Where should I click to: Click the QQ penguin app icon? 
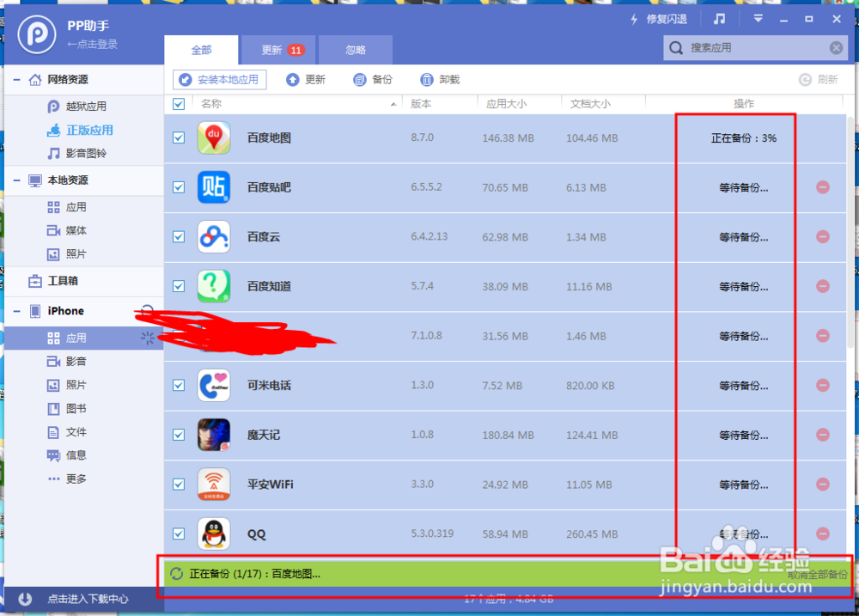[x=214, y=534]
